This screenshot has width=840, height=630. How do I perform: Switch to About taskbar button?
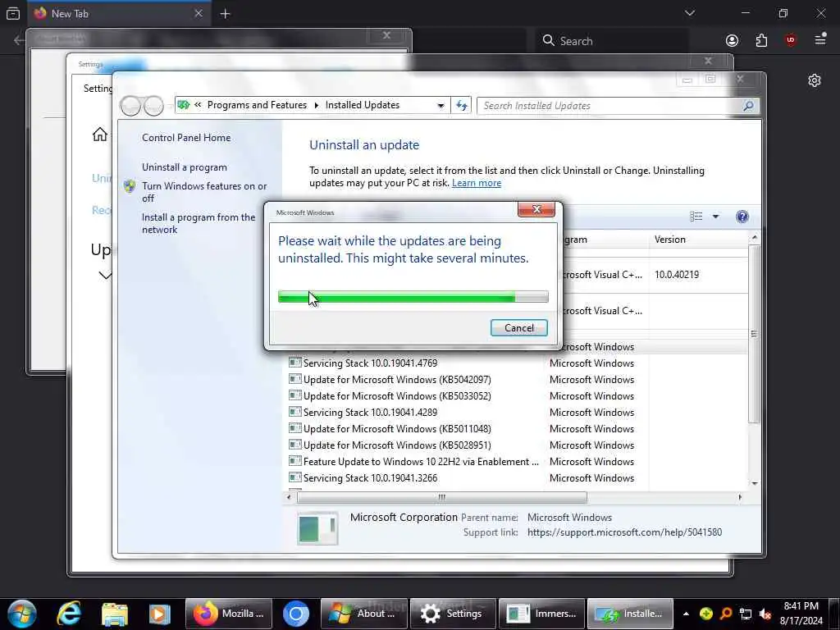click(x=363, y=614)
